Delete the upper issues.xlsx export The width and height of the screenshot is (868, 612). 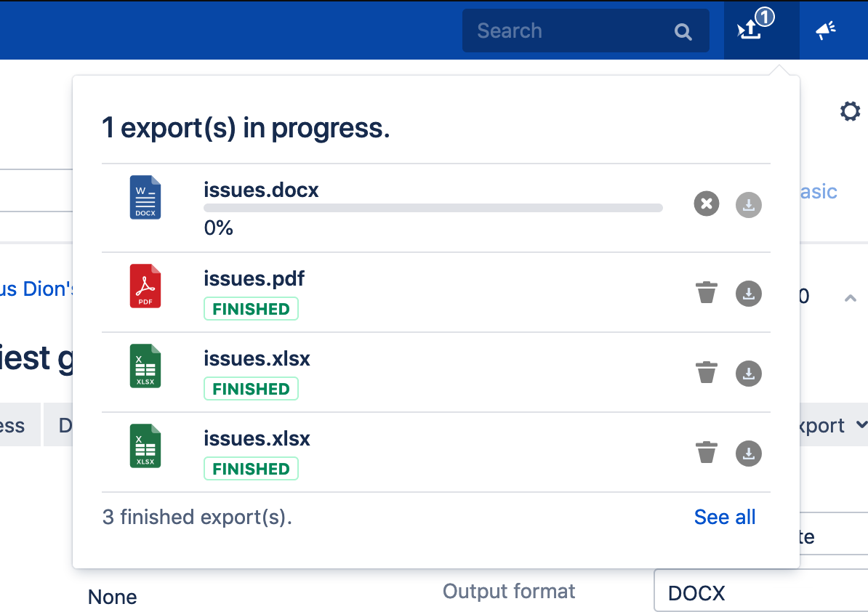coord(706,374)
